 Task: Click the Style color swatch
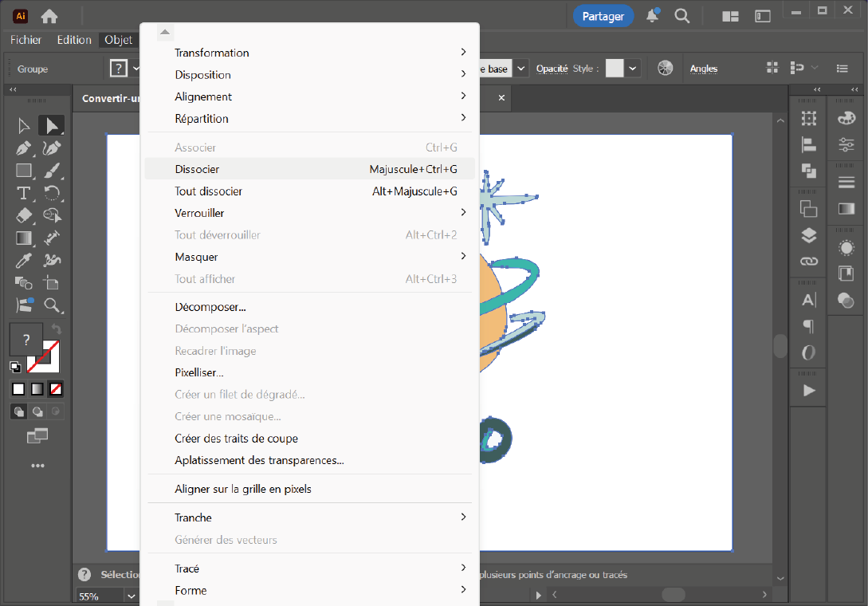[614, 69]
